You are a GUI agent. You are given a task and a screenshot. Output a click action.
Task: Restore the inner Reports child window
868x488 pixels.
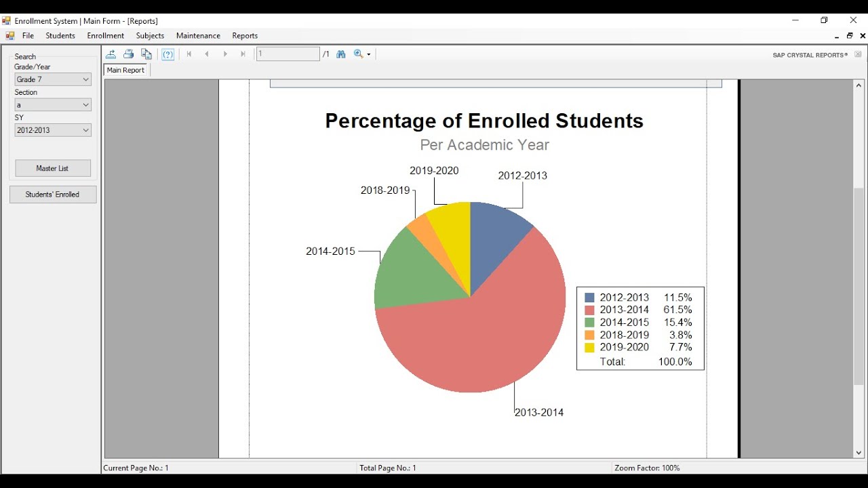tap(850, 36)
